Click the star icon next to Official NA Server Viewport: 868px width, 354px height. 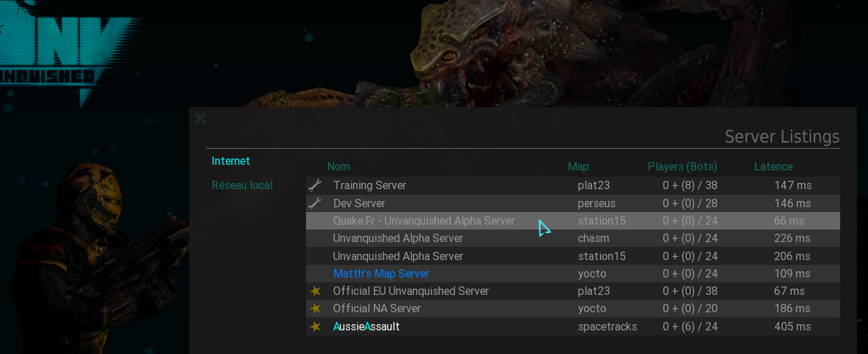pos(315,308)
